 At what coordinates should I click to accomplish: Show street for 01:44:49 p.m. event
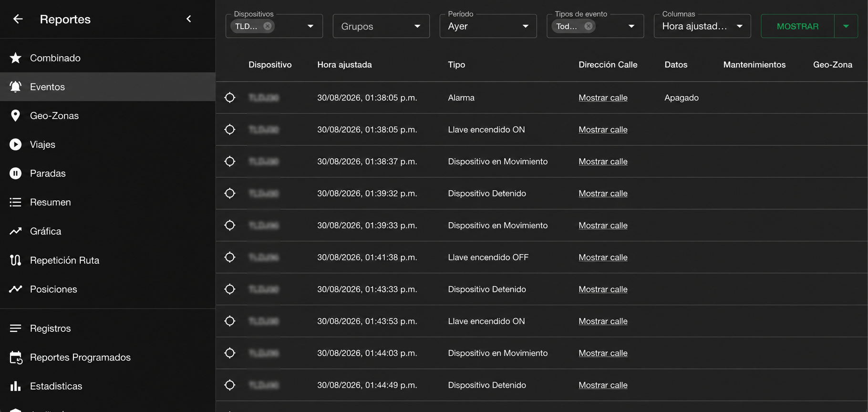tap(603, 385)
